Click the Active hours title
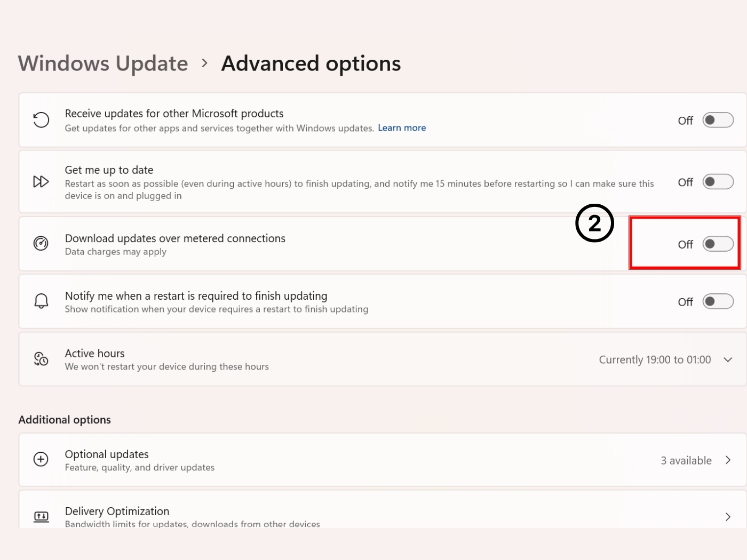Screen dimensions: 747x560 click(x=94, y=354)
